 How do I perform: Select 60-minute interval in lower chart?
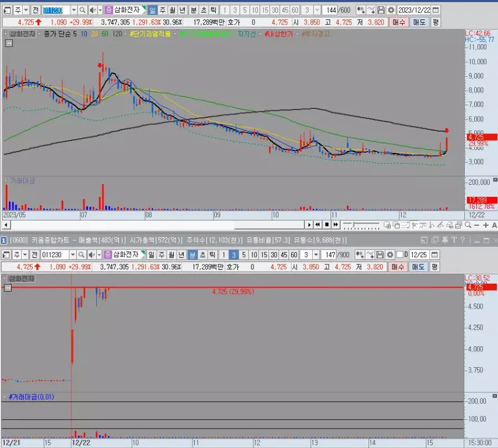(x=294, y=254)
